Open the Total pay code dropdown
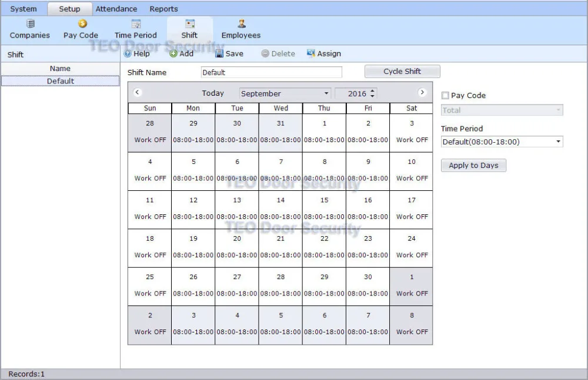Screen dimensions: 588x380 (x=502, y=110)
